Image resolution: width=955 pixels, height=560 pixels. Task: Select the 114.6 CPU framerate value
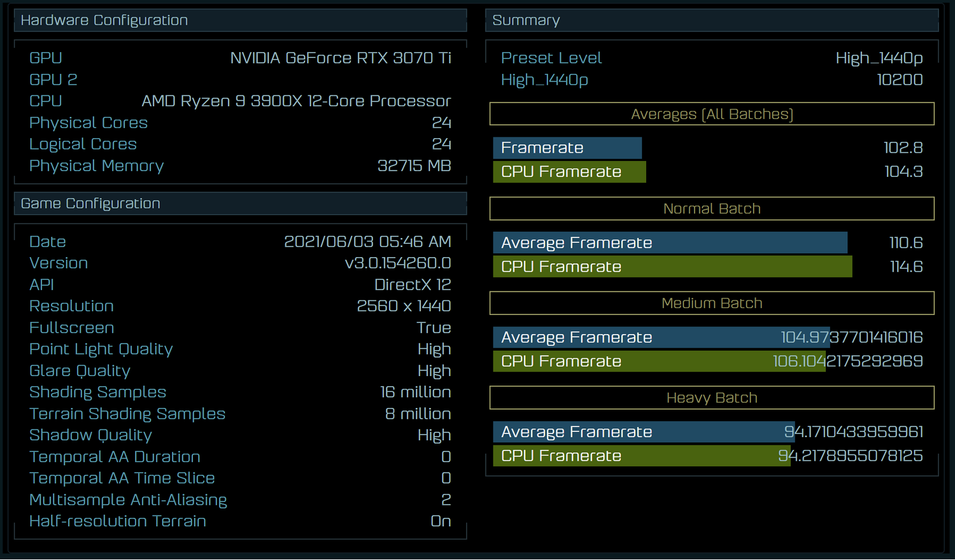[x=907, y=267]
